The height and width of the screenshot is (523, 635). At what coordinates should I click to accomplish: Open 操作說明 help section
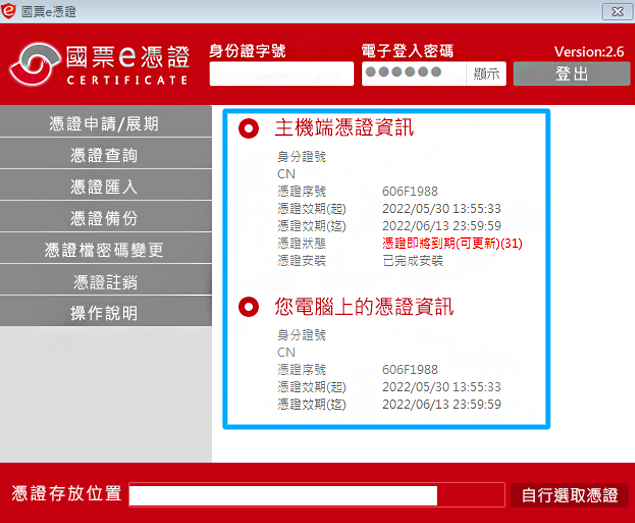tap(105, 313)
